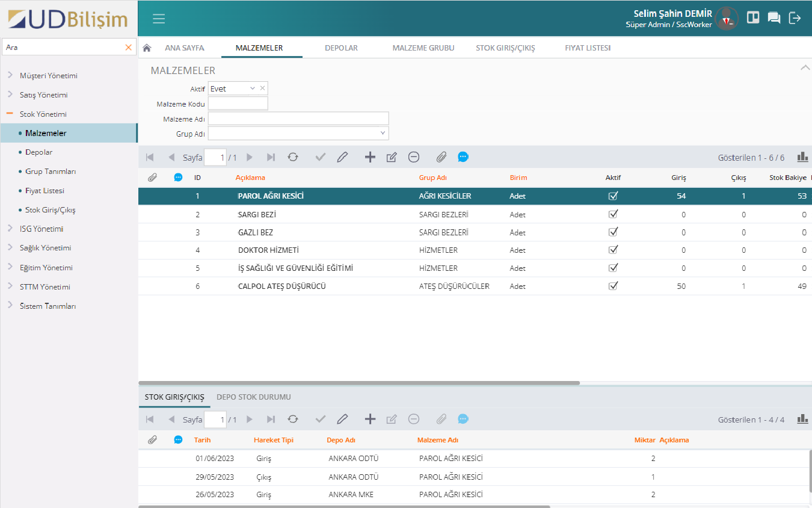
Task: Open the chart icon above materials grid
Action: [x=802, y=157]
